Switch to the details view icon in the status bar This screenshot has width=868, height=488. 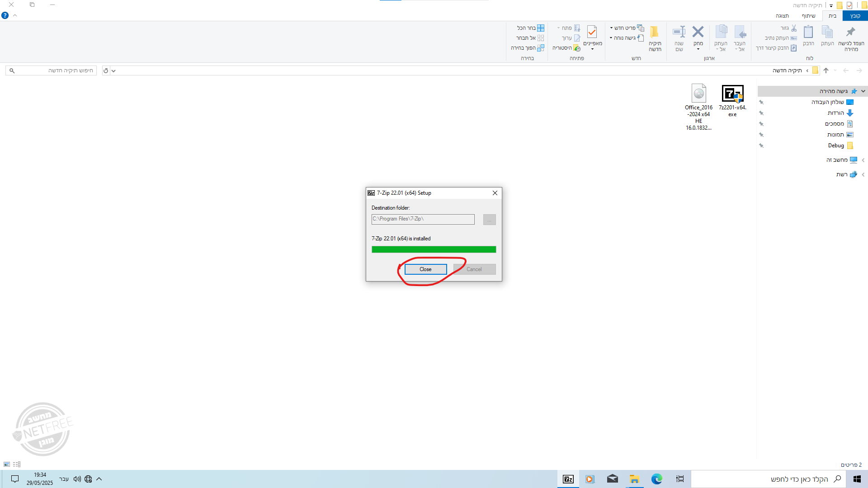[17, 465]
